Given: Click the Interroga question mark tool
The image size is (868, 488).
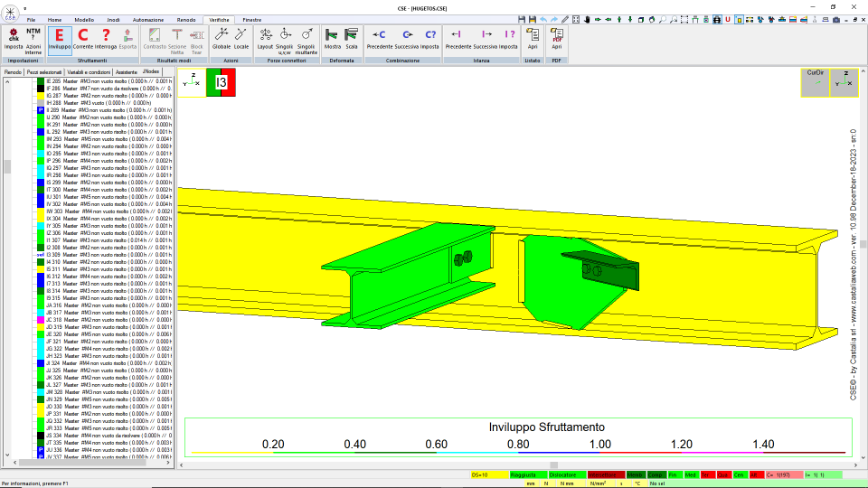Looking at the screenshot, I should tap(106, 39).
